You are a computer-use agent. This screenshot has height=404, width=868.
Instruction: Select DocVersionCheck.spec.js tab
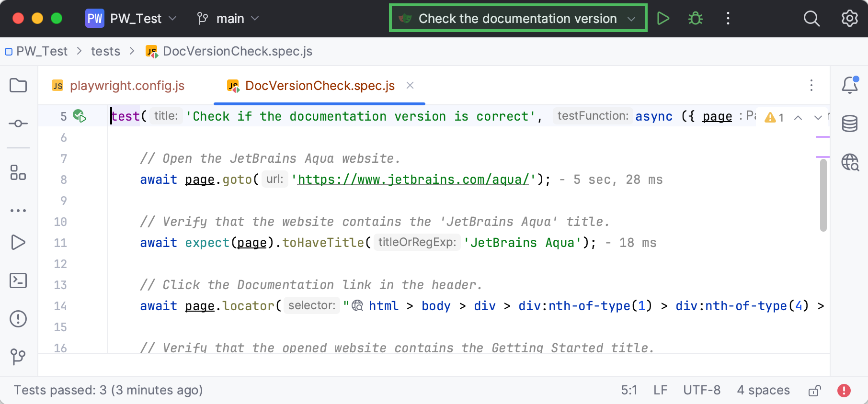pyautogui.click(x=320, y=86)
